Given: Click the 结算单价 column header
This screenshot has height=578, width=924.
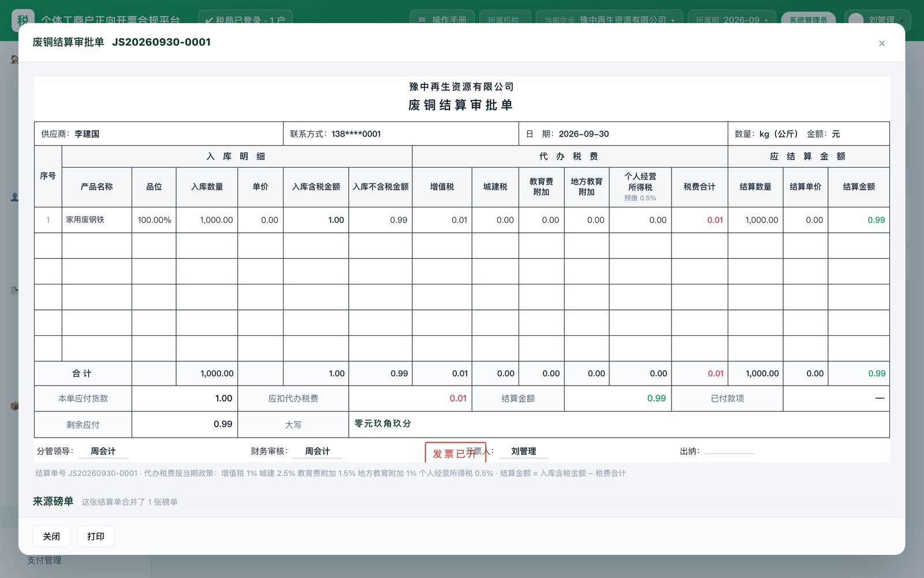Looking at the screenshot, I should [806, 187].
